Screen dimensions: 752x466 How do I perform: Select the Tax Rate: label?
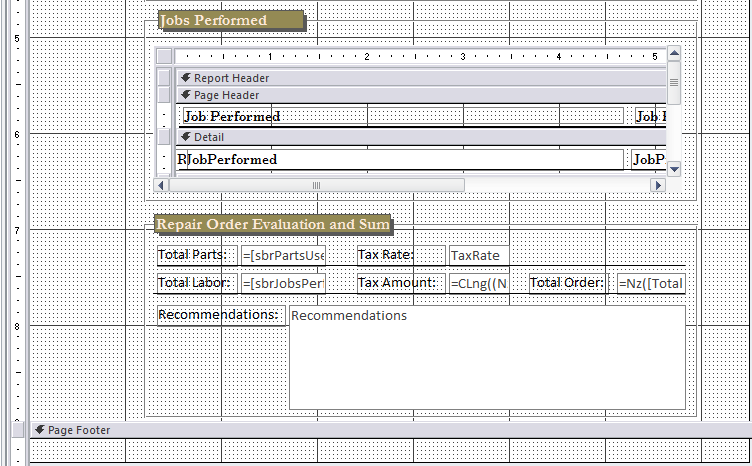coord(401,255)
